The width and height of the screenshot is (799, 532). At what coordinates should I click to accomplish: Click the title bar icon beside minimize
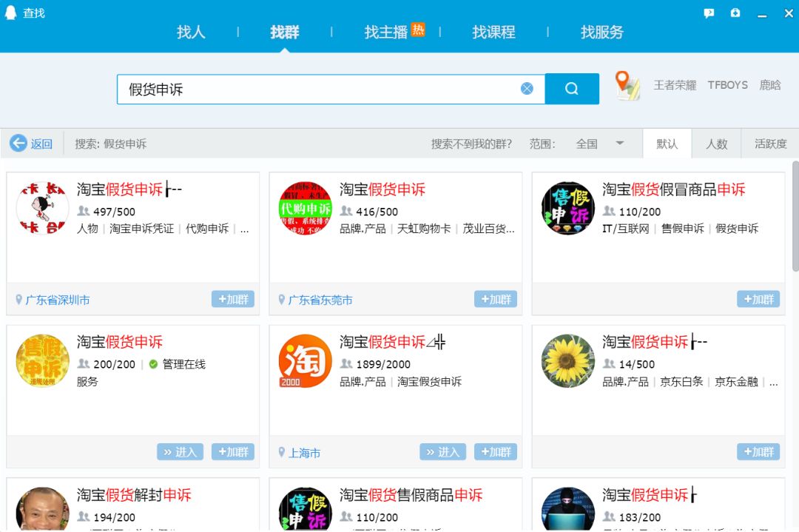[735, 13]
